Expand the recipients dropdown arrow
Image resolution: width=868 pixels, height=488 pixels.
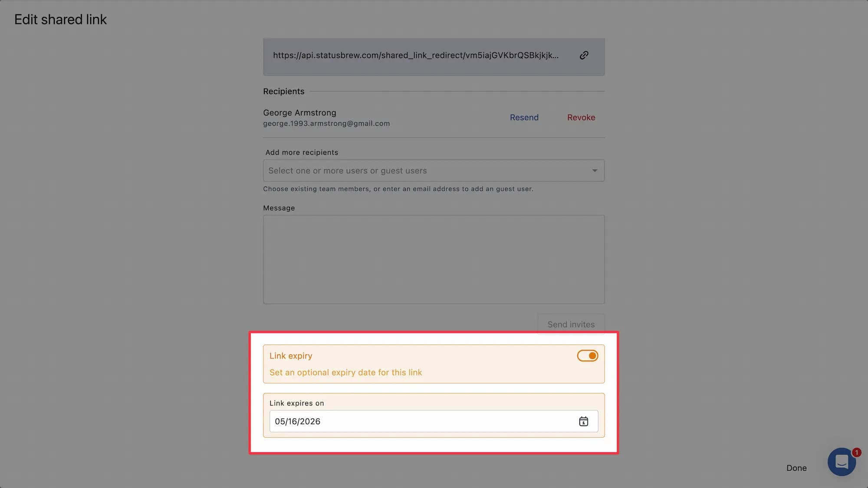(595, 170)
